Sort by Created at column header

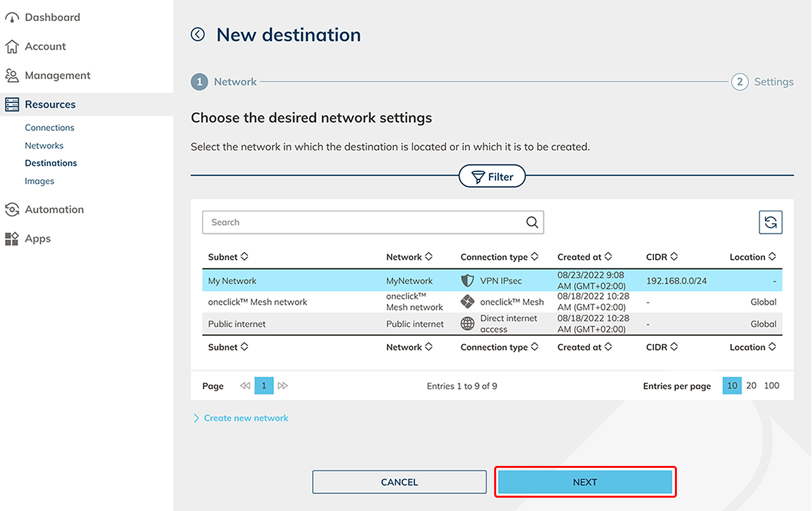point(584,257)
